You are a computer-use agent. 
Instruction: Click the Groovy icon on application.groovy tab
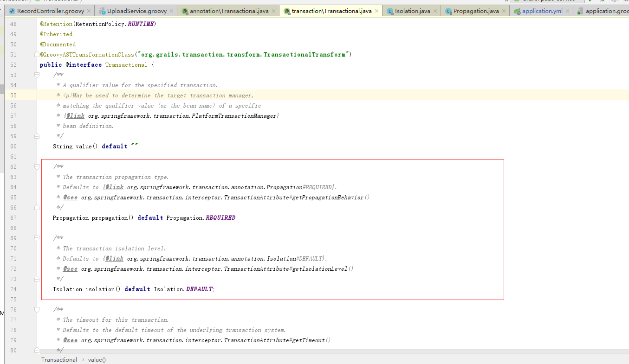[580, 11]
